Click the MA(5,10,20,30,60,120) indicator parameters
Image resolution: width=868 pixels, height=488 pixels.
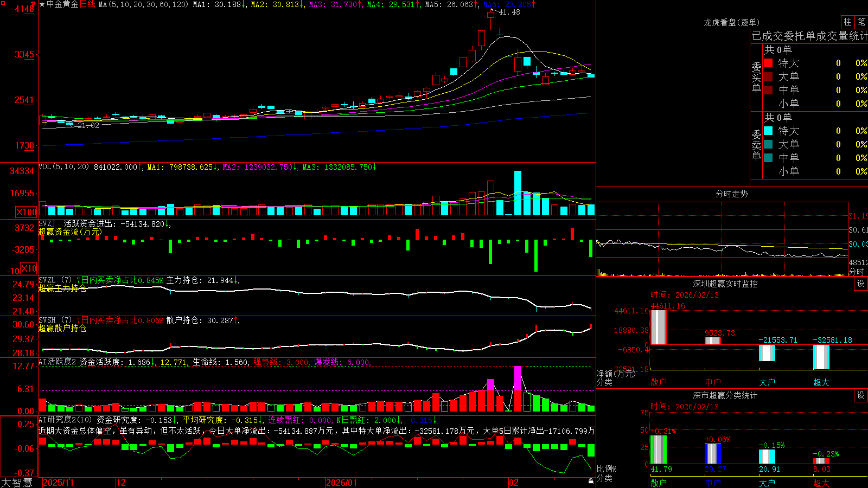point(143,4)
